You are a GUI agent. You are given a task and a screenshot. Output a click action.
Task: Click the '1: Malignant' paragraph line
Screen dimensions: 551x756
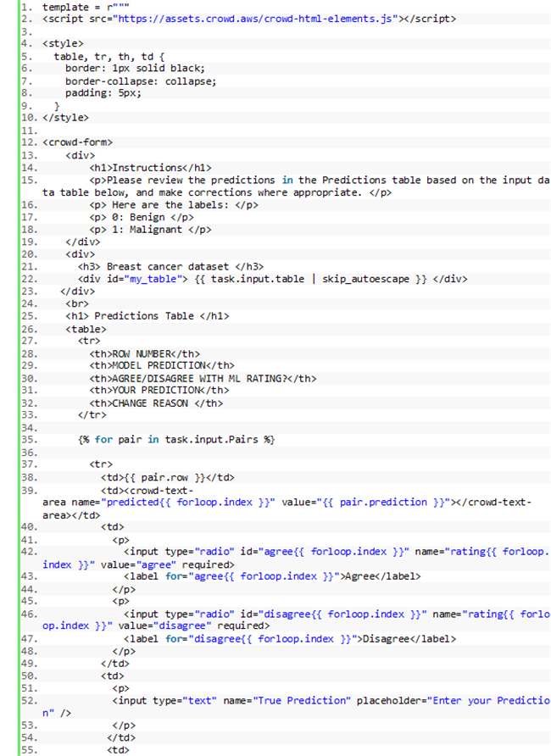click(x=150, y=230)
